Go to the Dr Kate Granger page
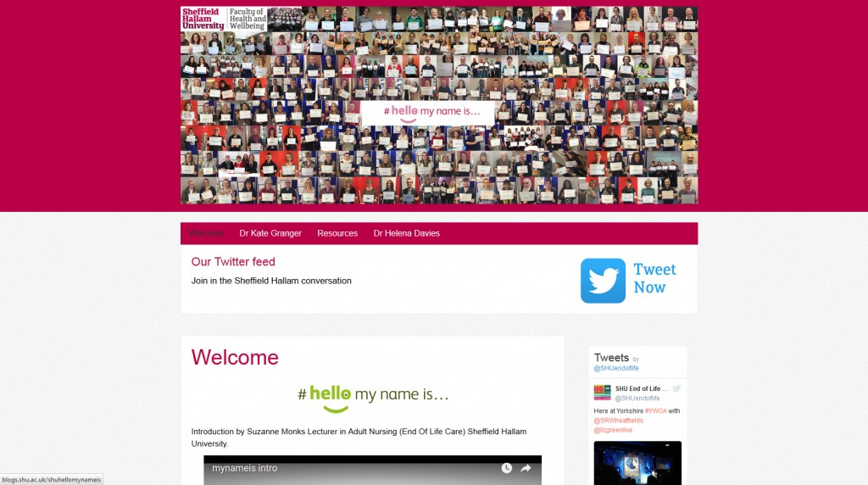The width and height of the screenshot is (868, 485). [270, 233]
